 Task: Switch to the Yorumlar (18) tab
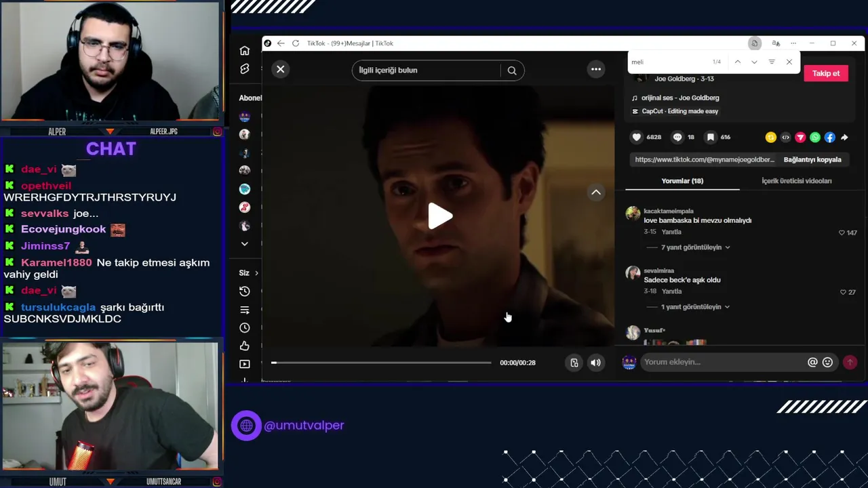click(682, 181)
